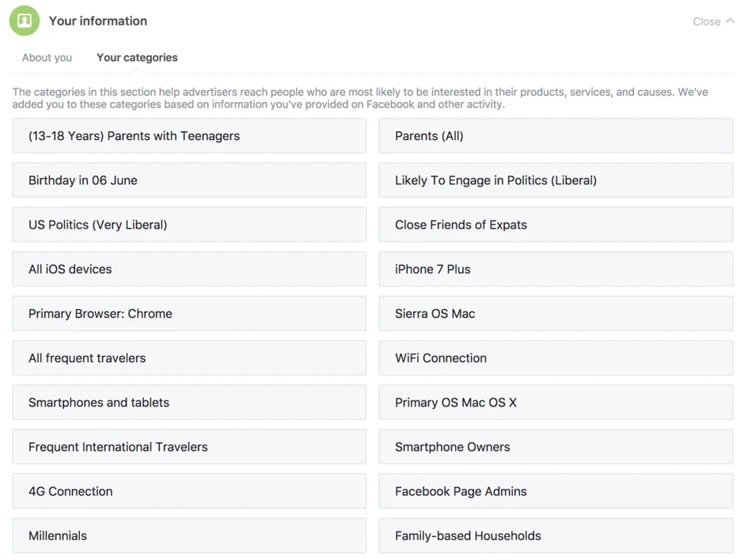Viewport: 744px width, 560px height.
Task: Select the iPhone 7 Plus category
Action: 556,269
